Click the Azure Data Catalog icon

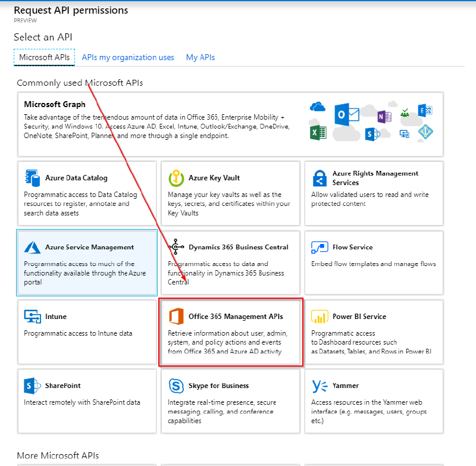pyautogui.click(x=33, y=176)
